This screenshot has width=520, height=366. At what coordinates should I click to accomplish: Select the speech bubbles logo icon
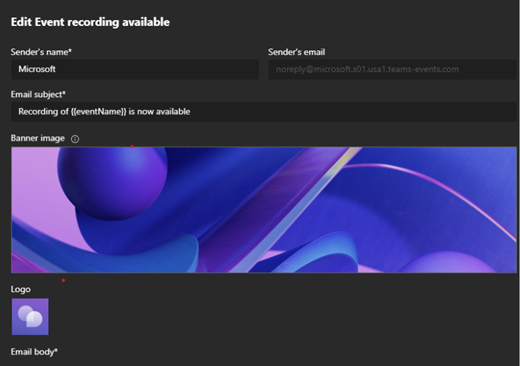(30, 316)
